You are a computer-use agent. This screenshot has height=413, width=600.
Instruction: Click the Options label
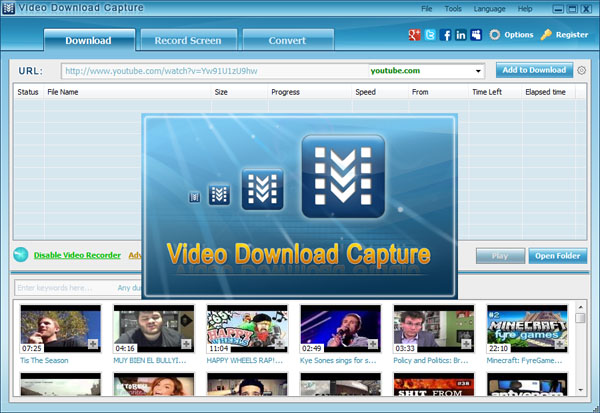(x=519, y=35)
